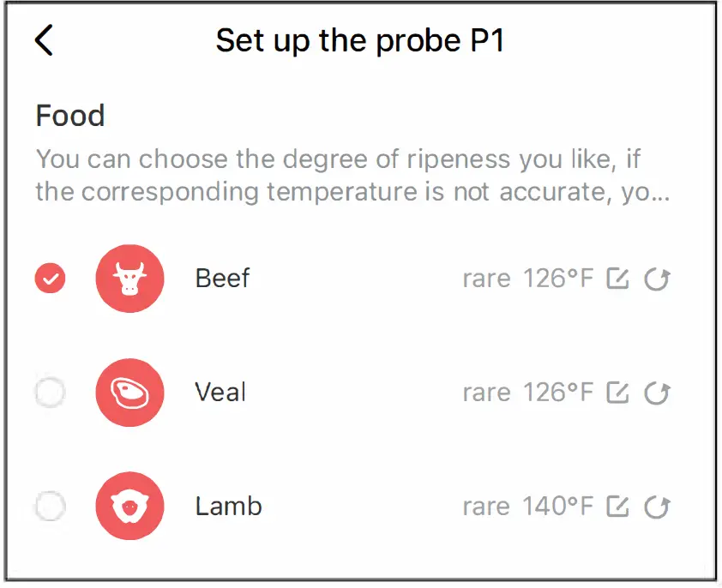Select the Beef label text
722x588 pixels.
coord(222,278)
